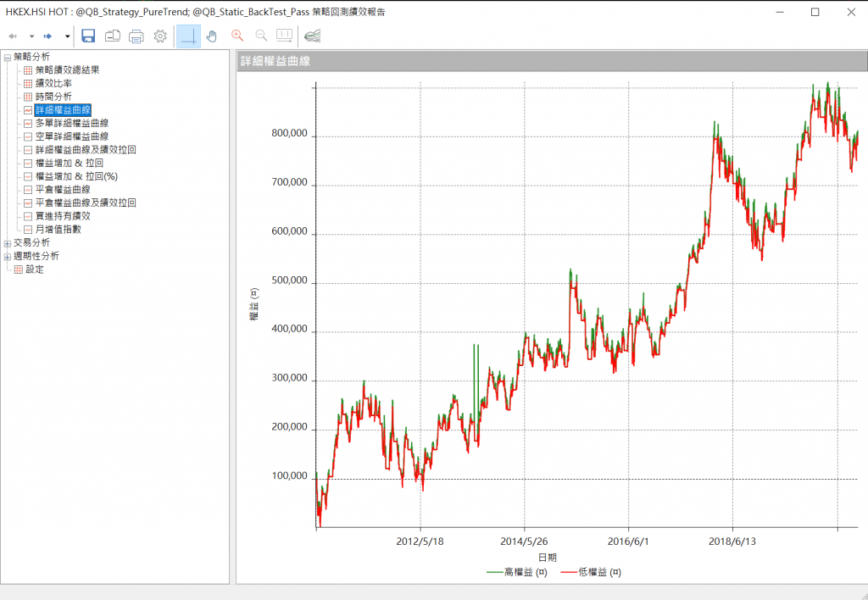Select the crosshair pointer tool
Viewport: 868px width, 600px height.
[x=188, y=36]
